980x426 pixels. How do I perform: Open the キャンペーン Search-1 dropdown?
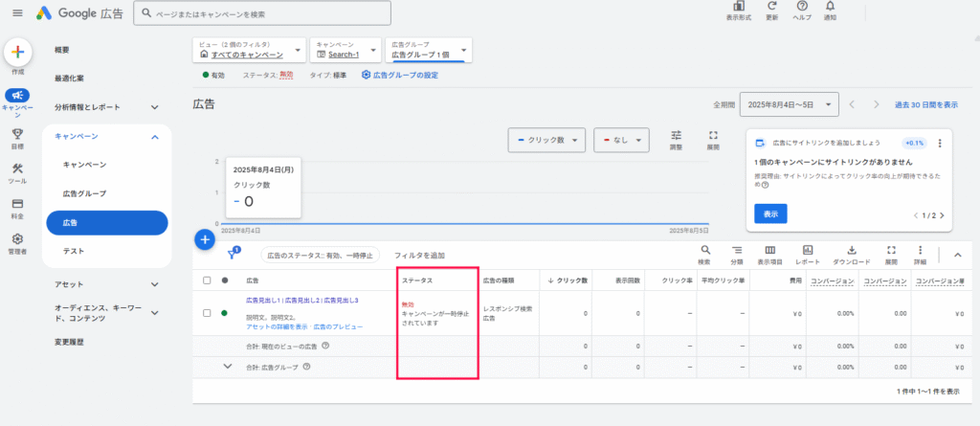345,50
